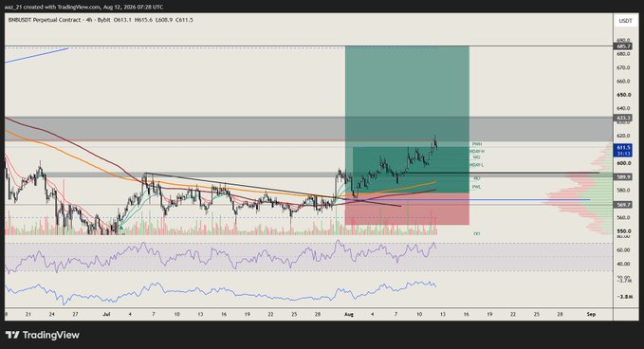This screenshot has height=349, width=644.
Task: Click the 560.0 price axis value
Action: [623, 218]
